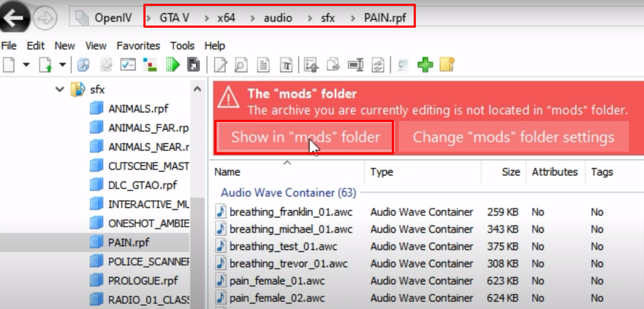The height and width of the screenshot is (309, 644).
Task: Click the yellow new folder toolbar icon
Action: (447, 64)
